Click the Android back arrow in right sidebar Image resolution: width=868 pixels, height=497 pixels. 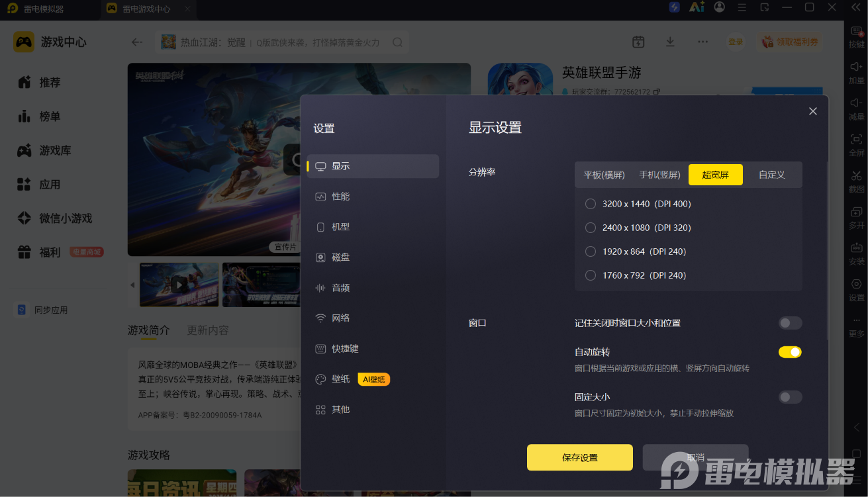856,428
